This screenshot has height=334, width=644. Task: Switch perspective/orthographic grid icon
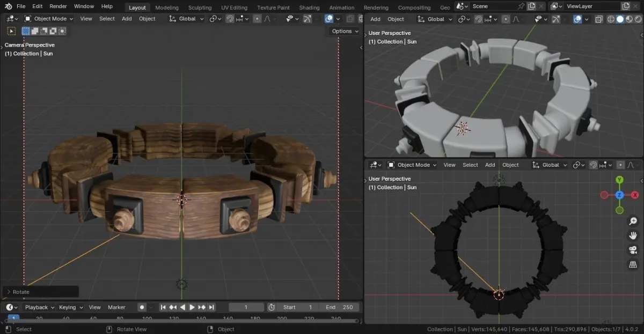coord(633,264)
